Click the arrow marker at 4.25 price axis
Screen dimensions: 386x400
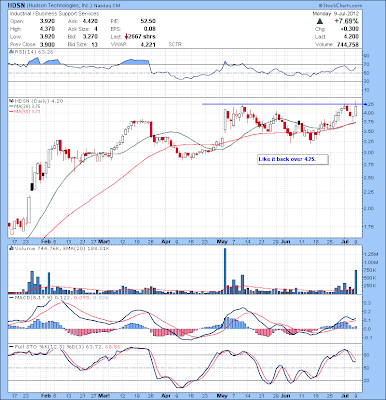click(x=365, y=104)
